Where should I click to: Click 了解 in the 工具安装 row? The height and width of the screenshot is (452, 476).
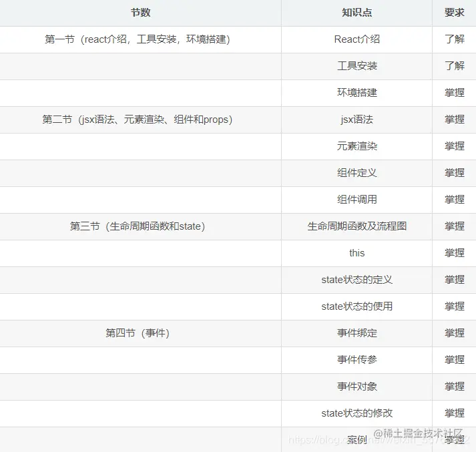[x=454, y=66]
